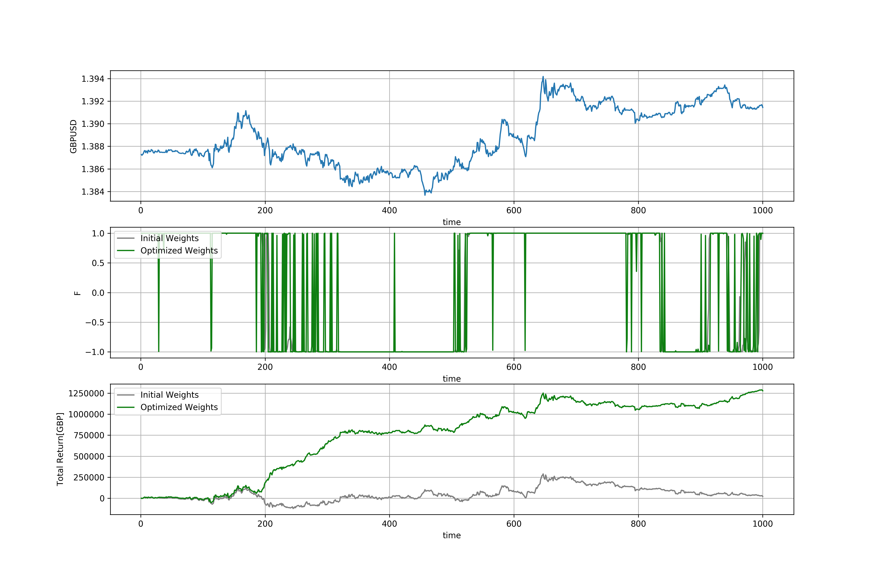882x588 pixels.
Task: Select the 500000 tick label
Action: click(x=89, y=456)
